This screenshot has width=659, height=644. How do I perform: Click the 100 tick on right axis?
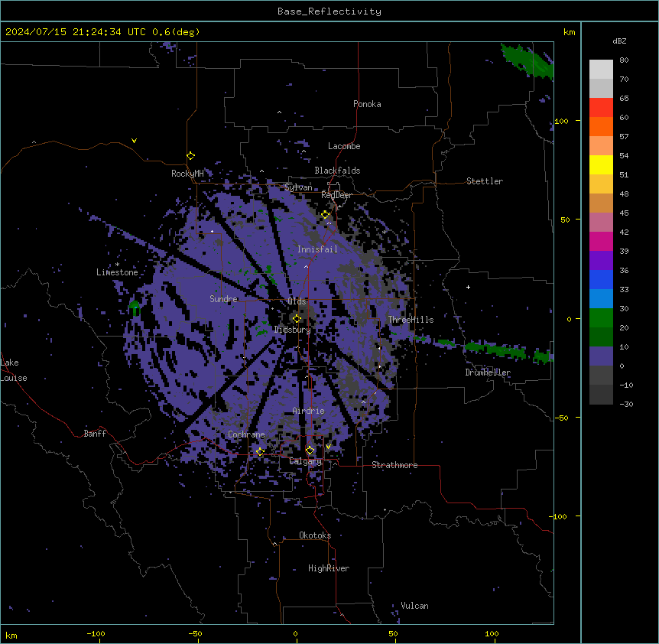pos(561,121)
